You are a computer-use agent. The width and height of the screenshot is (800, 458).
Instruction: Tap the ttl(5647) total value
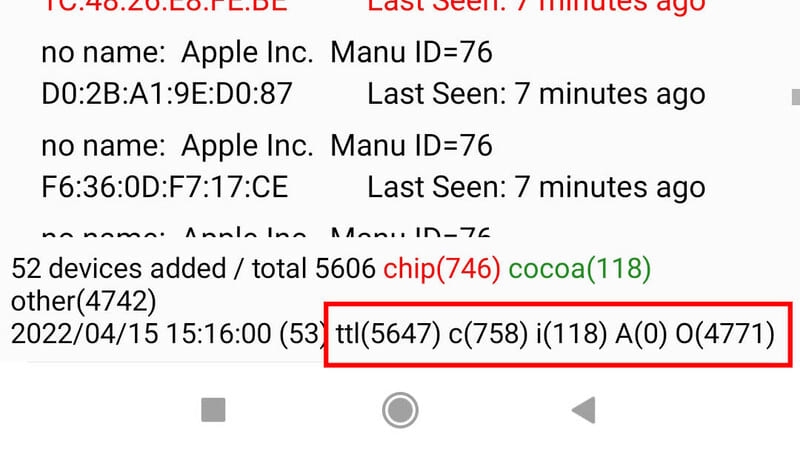[388, 334]
